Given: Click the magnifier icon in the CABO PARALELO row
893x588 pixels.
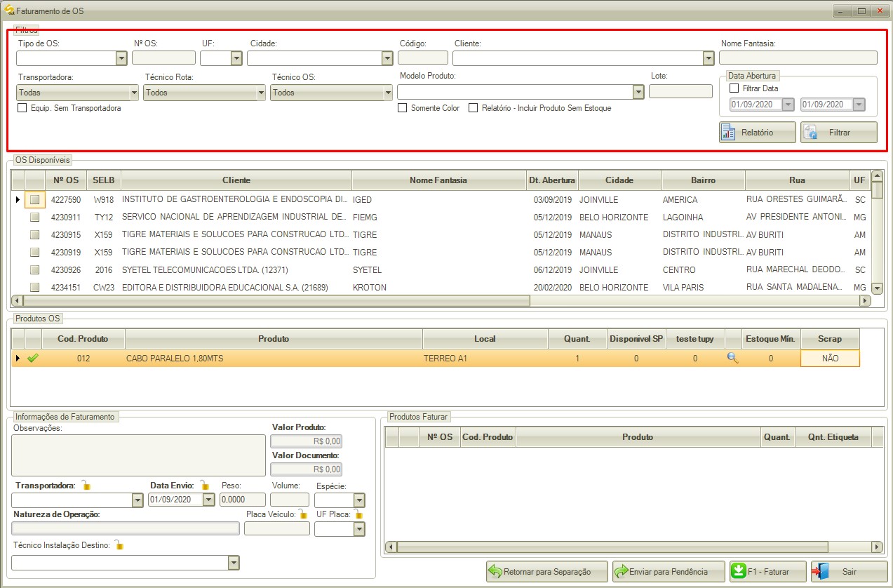Looking at the screenshot, I should click(732, 358).
